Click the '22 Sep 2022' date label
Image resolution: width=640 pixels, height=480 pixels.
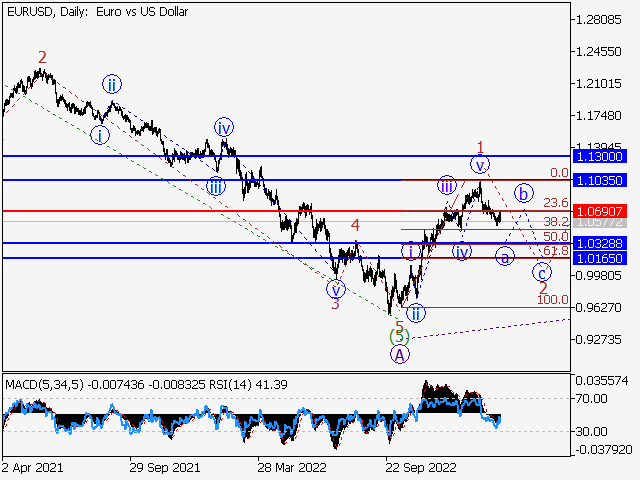coord(421,467)
